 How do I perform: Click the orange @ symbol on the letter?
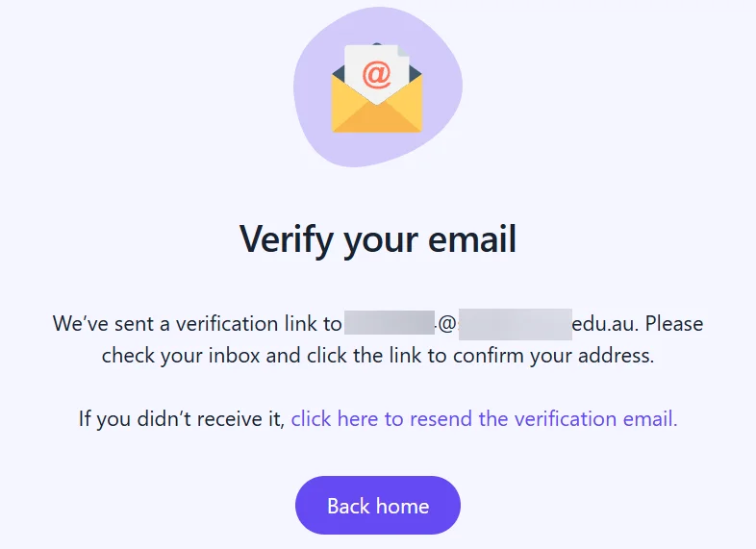376,75
